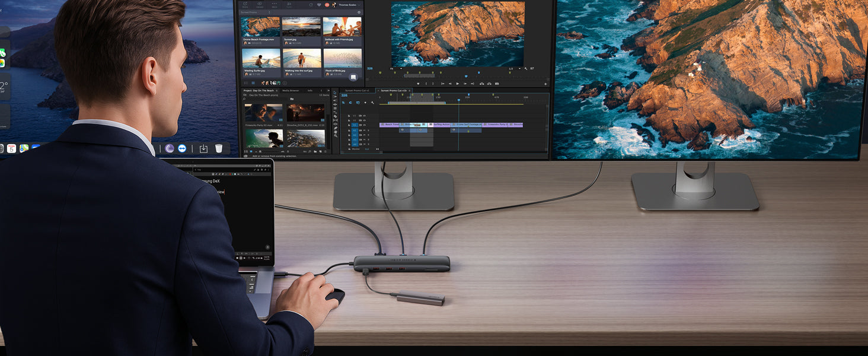Open Downloads stack in the dock
The image size is (868, 356).
pyautogui.click(x=203, y=148)
